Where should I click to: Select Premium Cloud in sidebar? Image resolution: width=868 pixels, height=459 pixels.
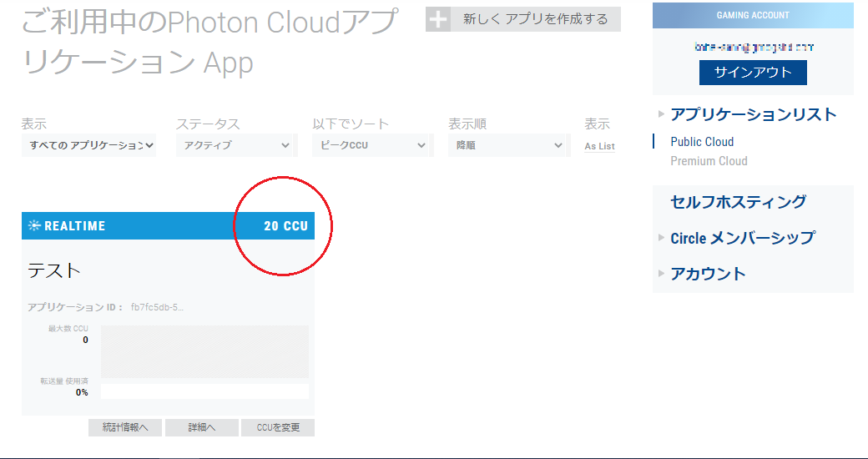point(709,161)
